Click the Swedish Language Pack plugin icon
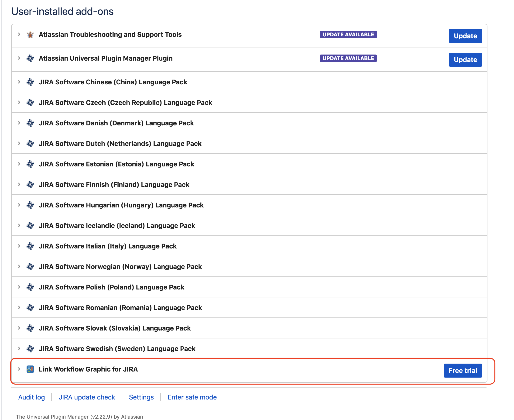Image resolution: width=514 pixels, height=420 pixels. [x=30, y=349]
